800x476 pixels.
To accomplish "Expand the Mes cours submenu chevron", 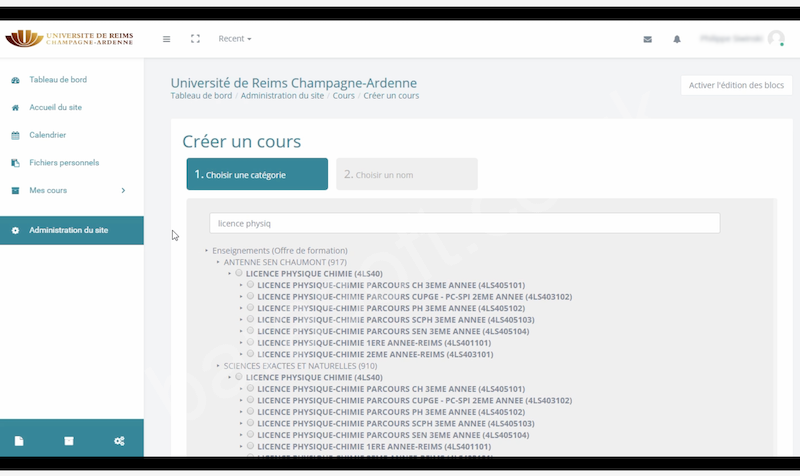I will pyautogui.click(x=123, y=190).
